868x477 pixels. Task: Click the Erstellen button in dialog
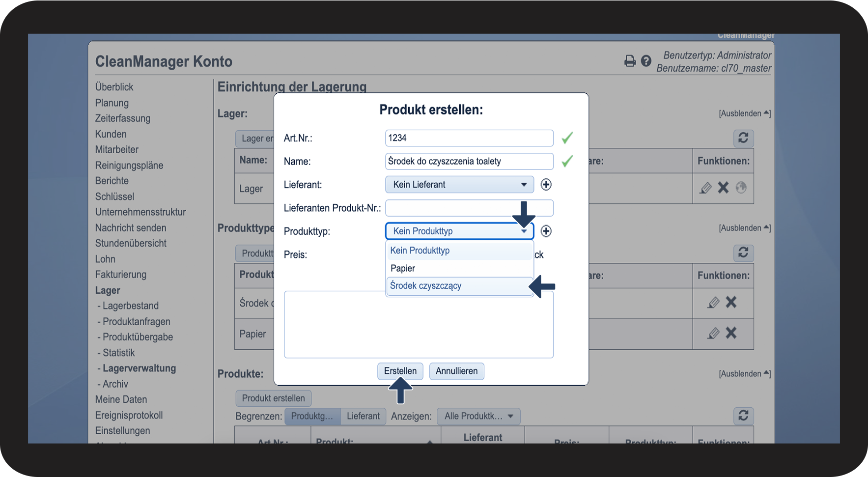[400, 371]
